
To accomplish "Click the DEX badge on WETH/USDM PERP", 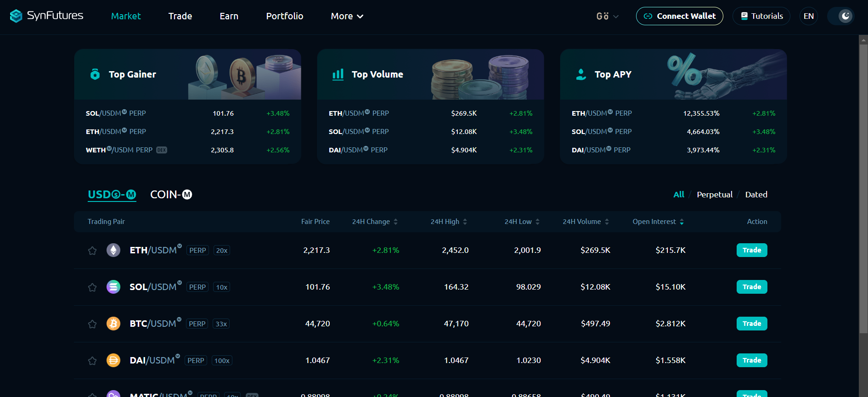I will (162, 150).
